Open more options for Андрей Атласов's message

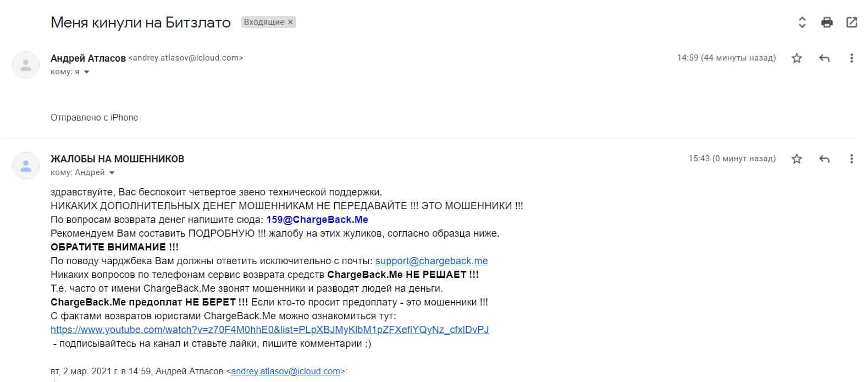852,58
